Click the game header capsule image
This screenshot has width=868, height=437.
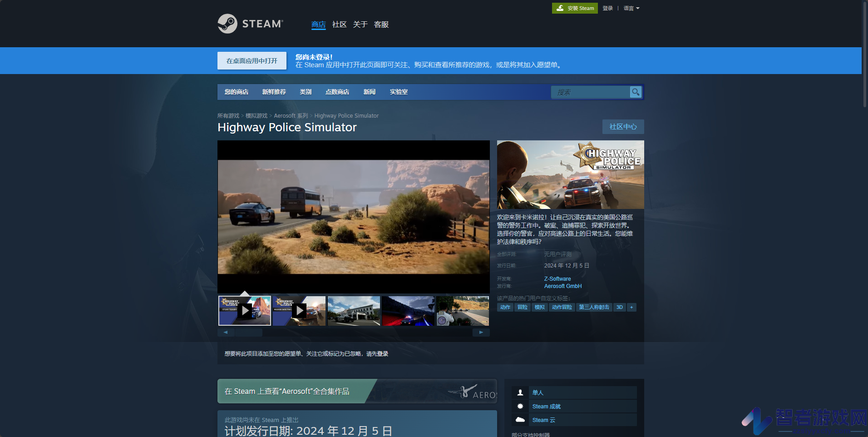(571, 175)
